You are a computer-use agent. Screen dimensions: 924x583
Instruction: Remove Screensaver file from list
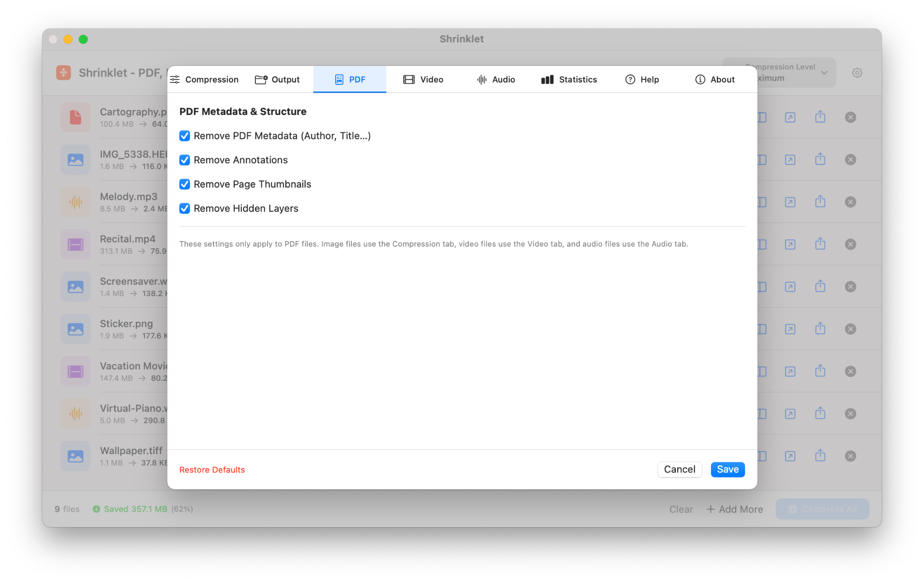pos(850,287)
